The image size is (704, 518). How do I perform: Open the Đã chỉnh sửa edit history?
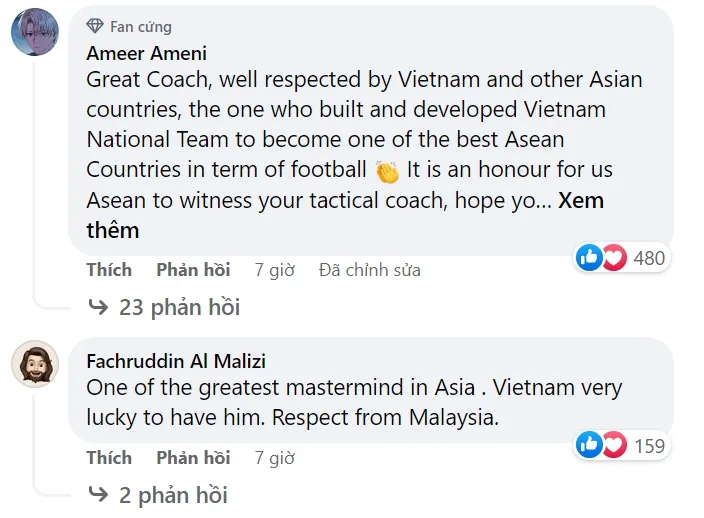[x=369, y=270]
